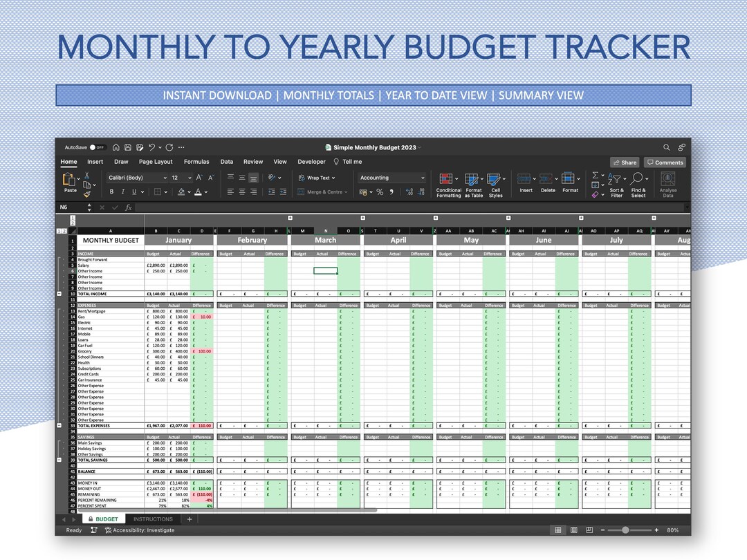This screenshot has width=747, height=560.
Task: Apply the Percent Style format
Action: tap(378, 192)
